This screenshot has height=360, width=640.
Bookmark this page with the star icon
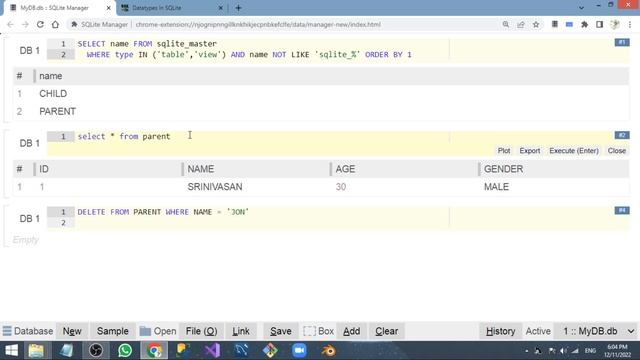[536, 24]
